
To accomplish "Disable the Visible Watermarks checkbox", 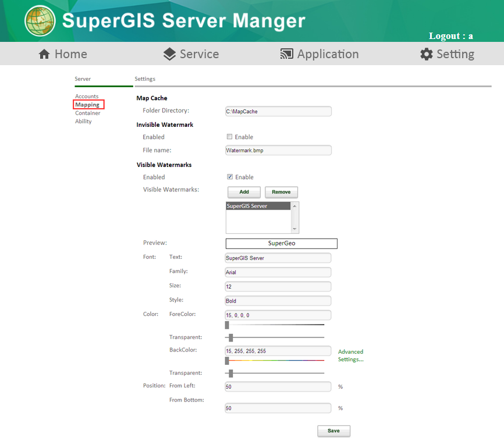I will [230, 177].
